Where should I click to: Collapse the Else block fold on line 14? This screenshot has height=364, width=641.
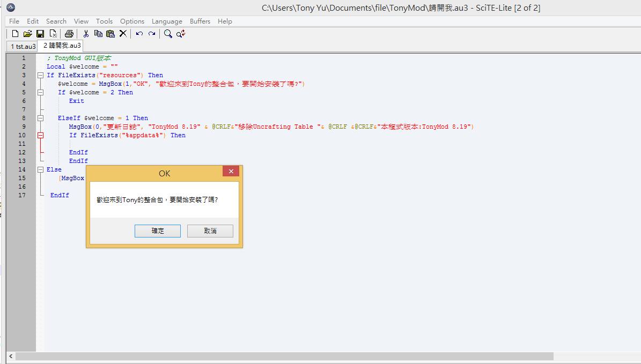pos(40,170)
